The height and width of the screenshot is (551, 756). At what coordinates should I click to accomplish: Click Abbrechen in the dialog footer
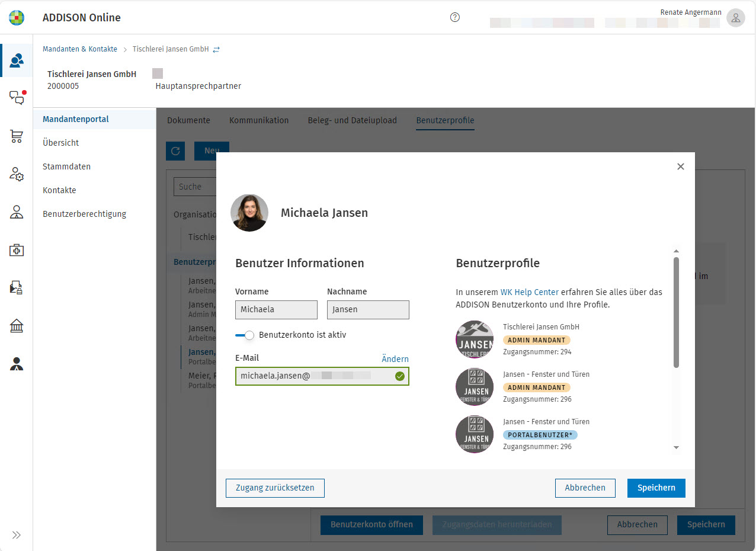coord(585,488)
